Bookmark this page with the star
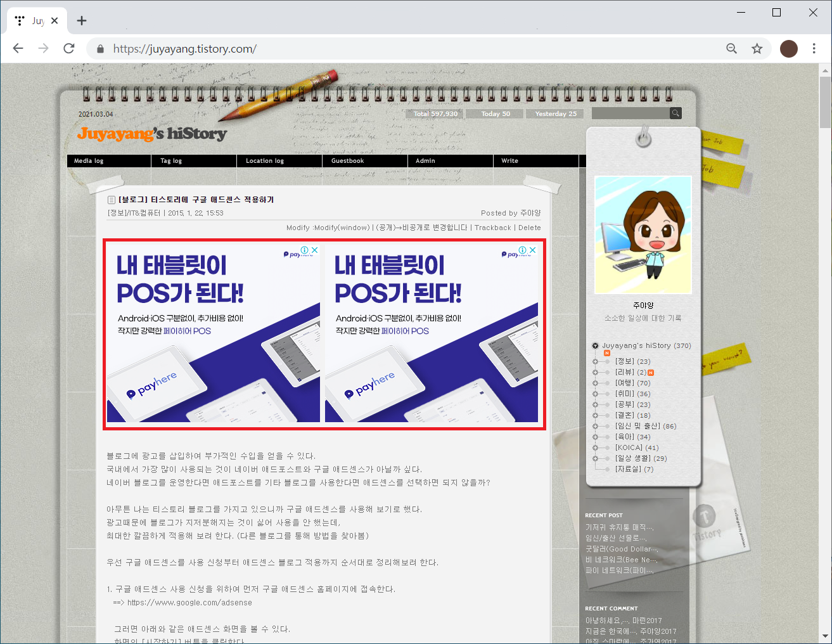The image size is (832, 644). [x=757, y=49]
